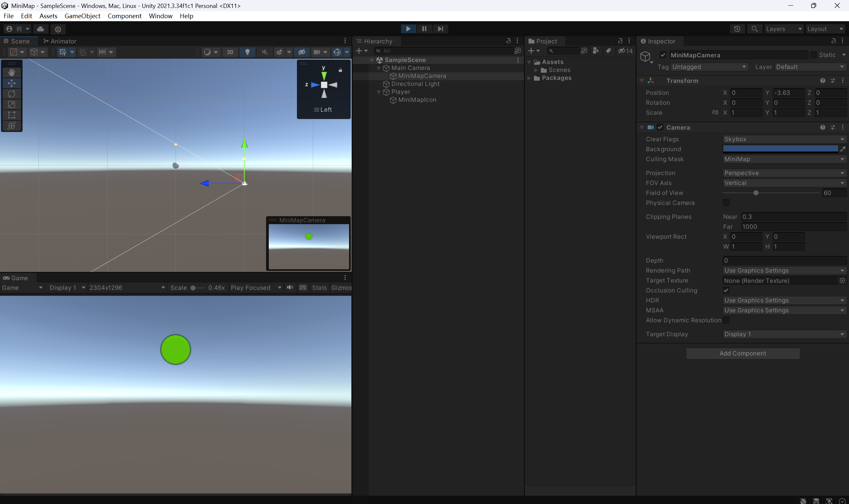Toggle 2D view mode in Scene
This screenshot has width=849, height=504.
coord(230,52)
